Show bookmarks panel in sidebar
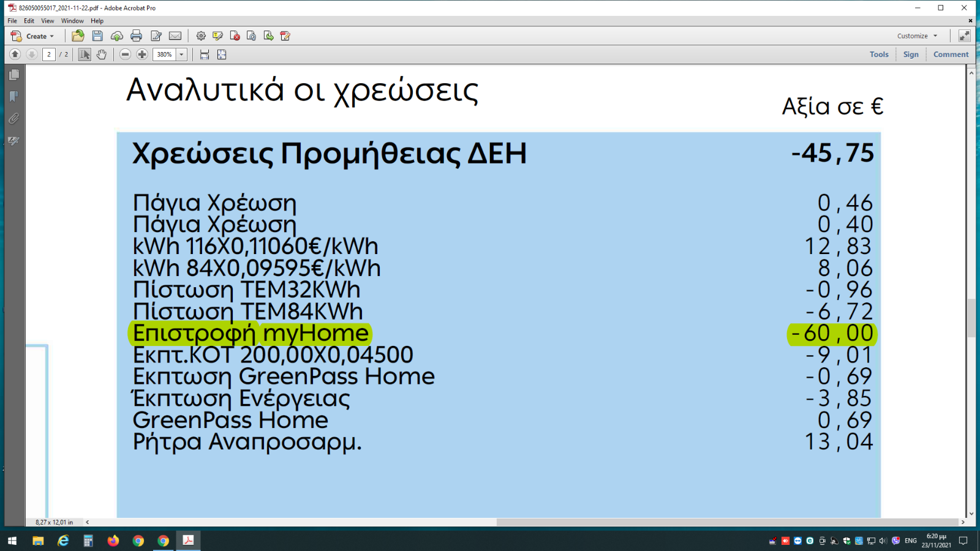 14,97
